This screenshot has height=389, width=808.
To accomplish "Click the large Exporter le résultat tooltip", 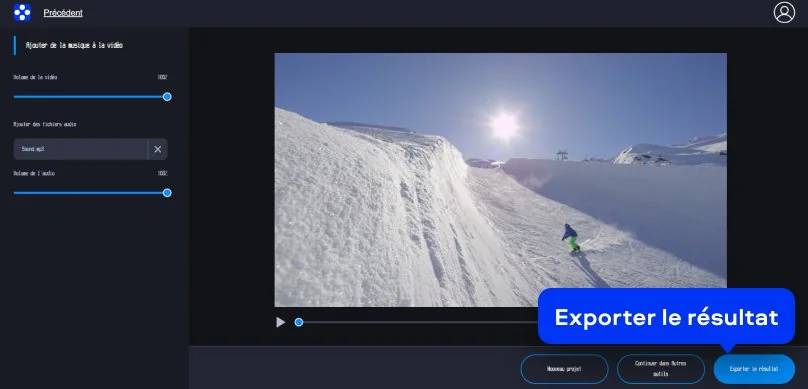I will pyautogui.click(x=666, y=316).
